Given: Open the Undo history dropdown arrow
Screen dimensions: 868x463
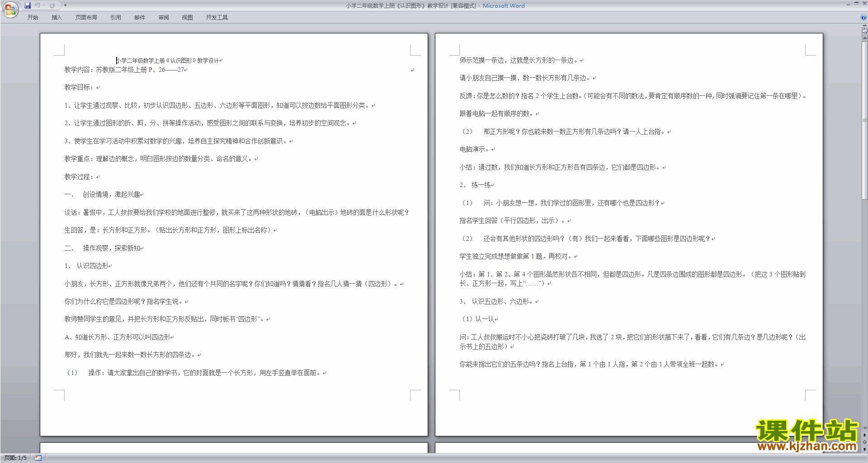Looking at the screenshot, I should coord(44,5).
